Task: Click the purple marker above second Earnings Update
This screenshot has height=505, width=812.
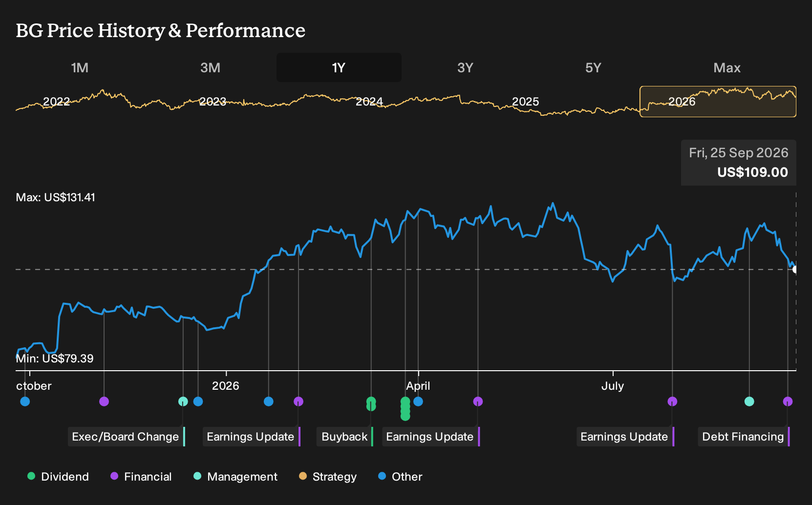Action: [x=478, y=401]
